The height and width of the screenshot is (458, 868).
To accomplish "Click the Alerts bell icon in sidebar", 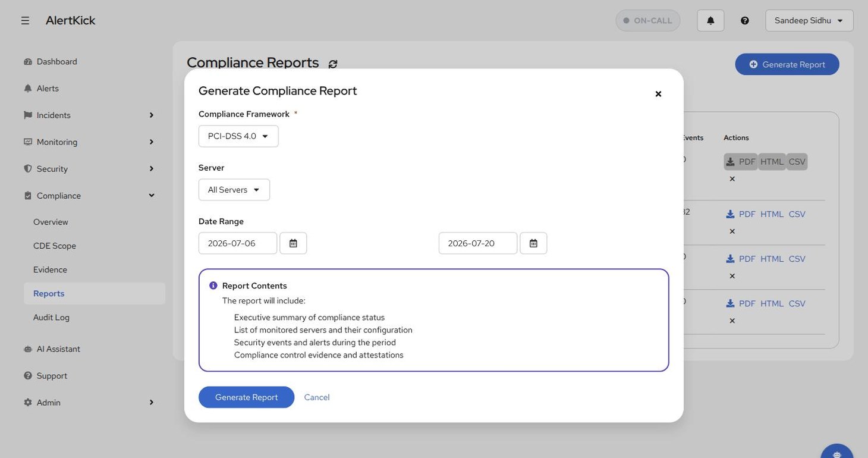I will tap(27, 89).
